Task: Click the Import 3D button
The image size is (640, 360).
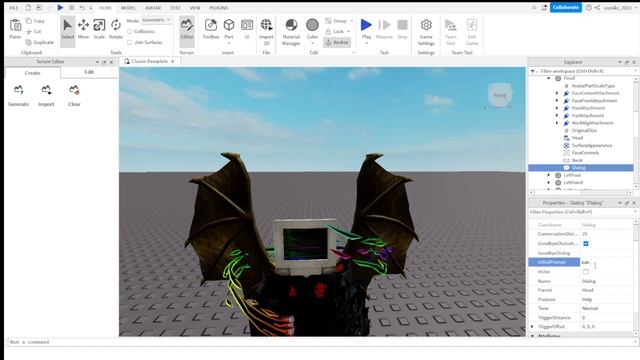Action: 266,31
